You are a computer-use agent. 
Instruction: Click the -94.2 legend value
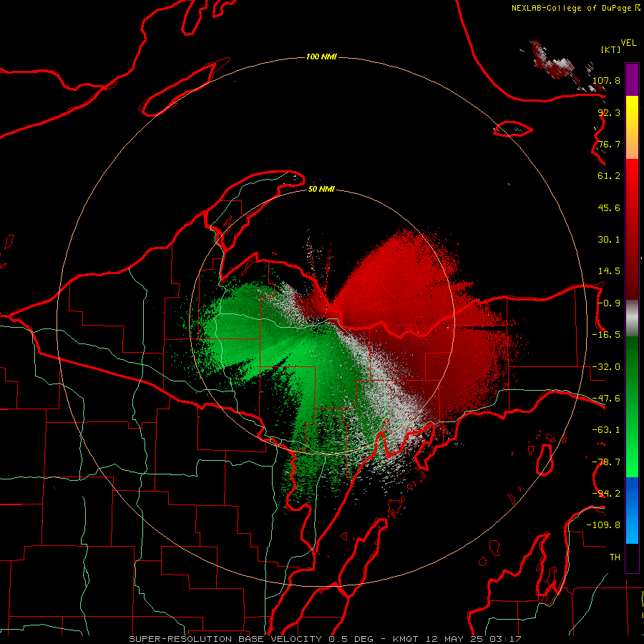(x=606, y=494)
